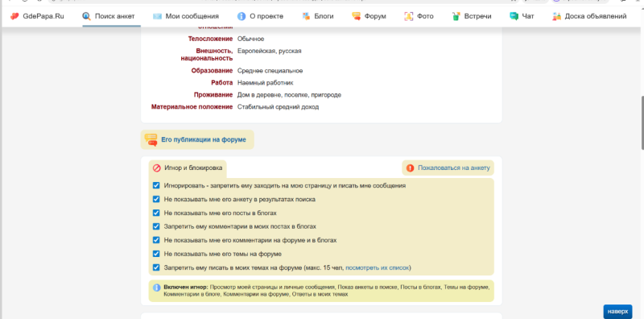Click the orange exclamation icon for complaint
Screen dimensions: 644x319
410,168
